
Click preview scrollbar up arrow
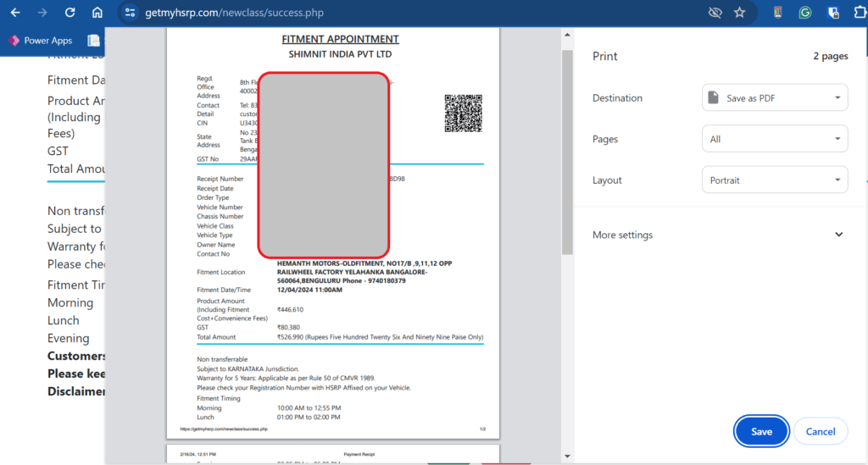click(567, 35)
